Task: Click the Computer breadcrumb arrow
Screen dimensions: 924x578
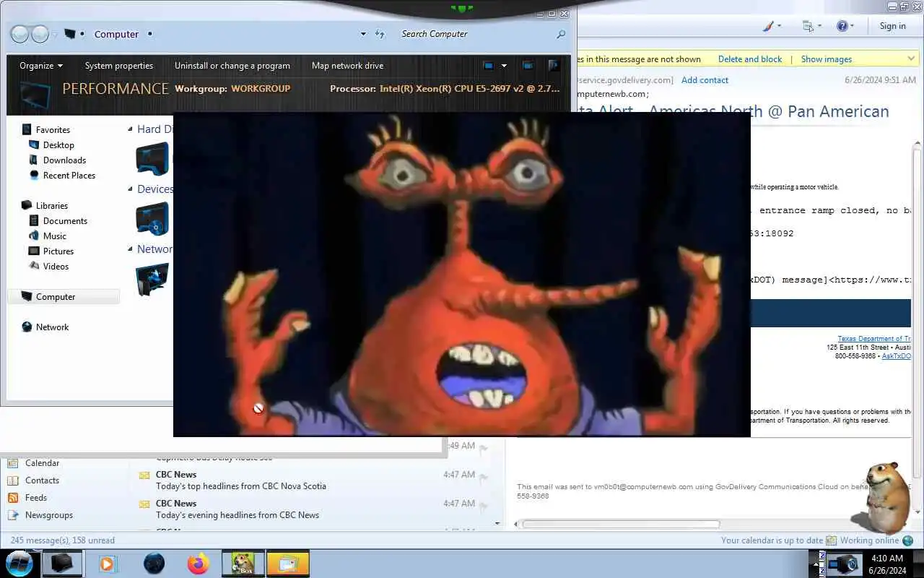Action: [x=150, y=34]
